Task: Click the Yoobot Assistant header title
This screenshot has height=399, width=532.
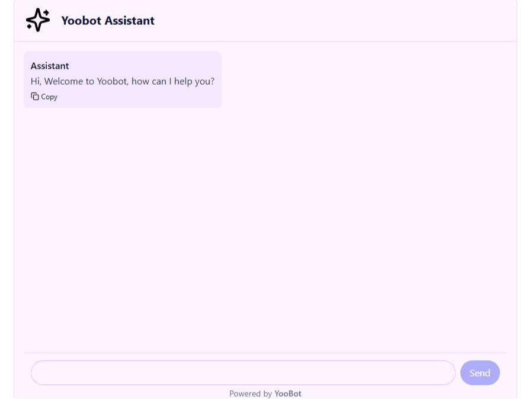Action: (x=107, y=20)
